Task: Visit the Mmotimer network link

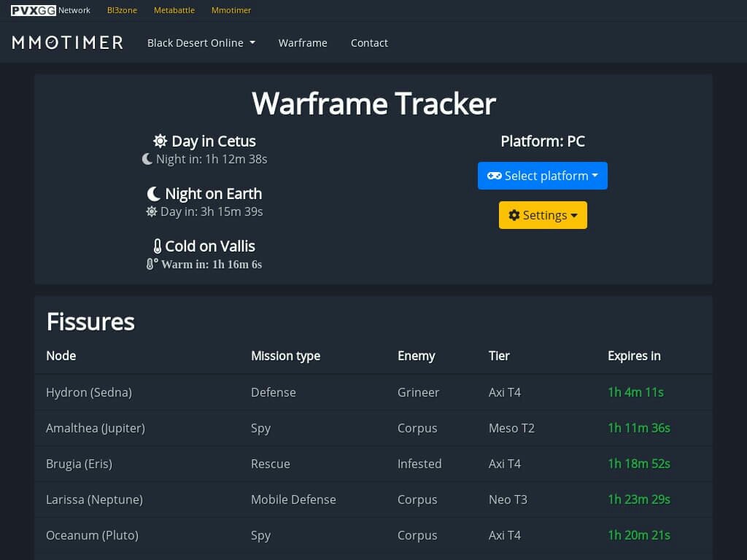Action: click(x=231, y=10)
